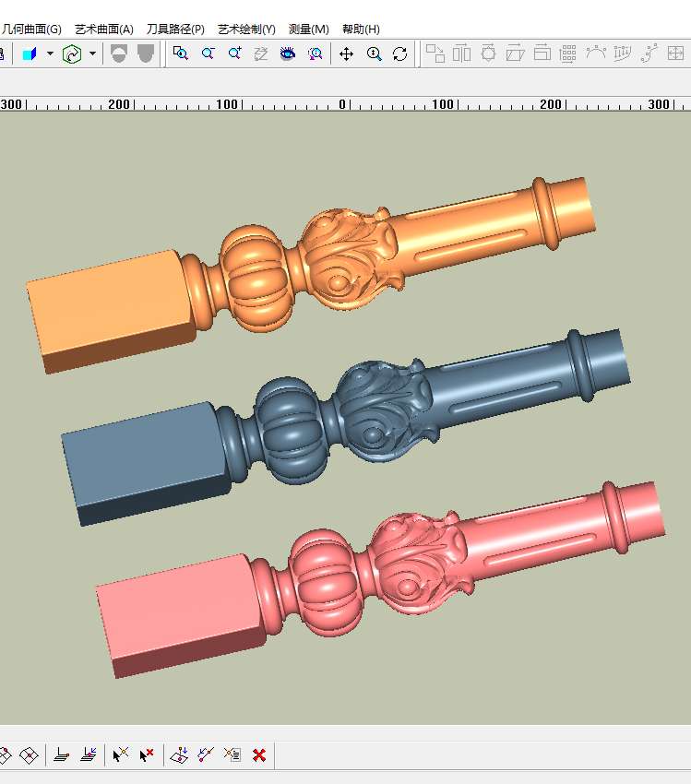This screenshot has height=784, width=691.
Task: Open the 艺术绘制(Y) menu
Action: point(246,30)
